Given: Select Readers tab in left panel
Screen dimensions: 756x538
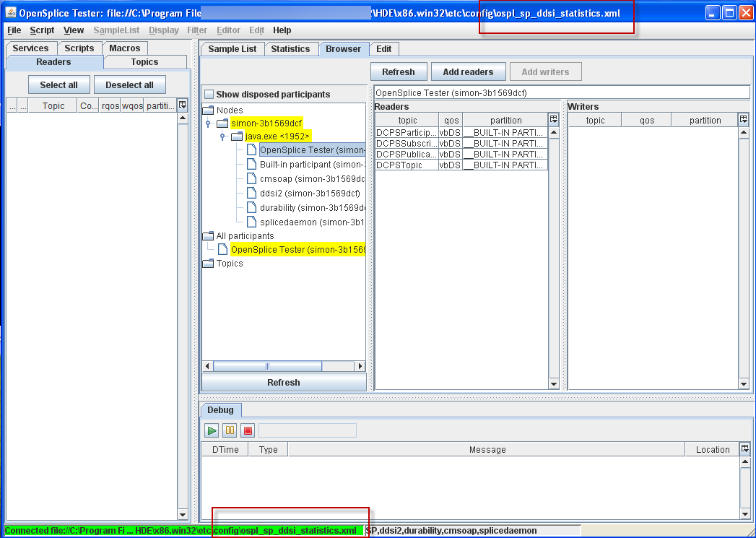Looking at the screenshot, I should [x=53, y=62].
